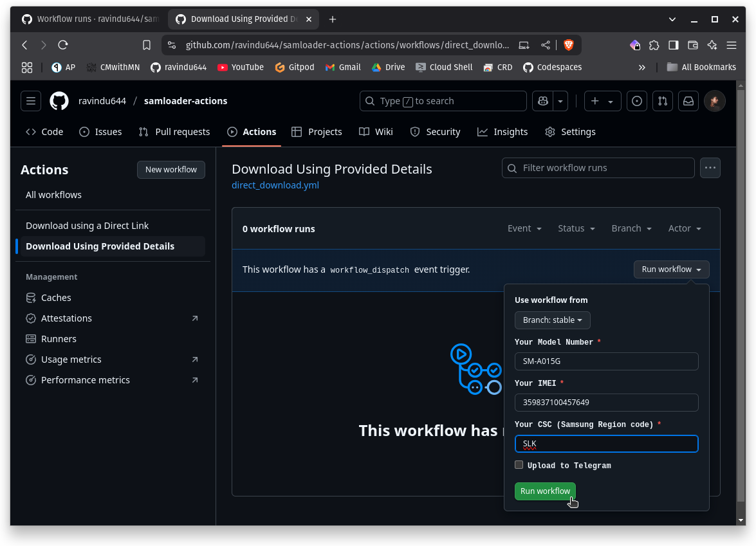Switch to the Issues tab
This screenshot has height=546, width=756.
101,132
